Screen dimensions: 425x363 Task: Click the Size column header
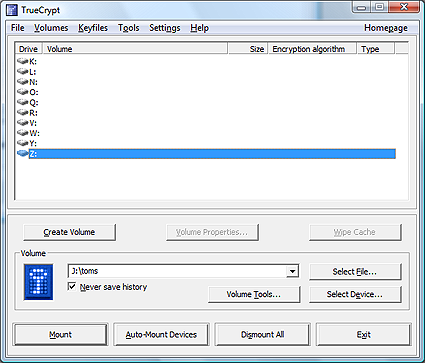click(x=248, y=49)
